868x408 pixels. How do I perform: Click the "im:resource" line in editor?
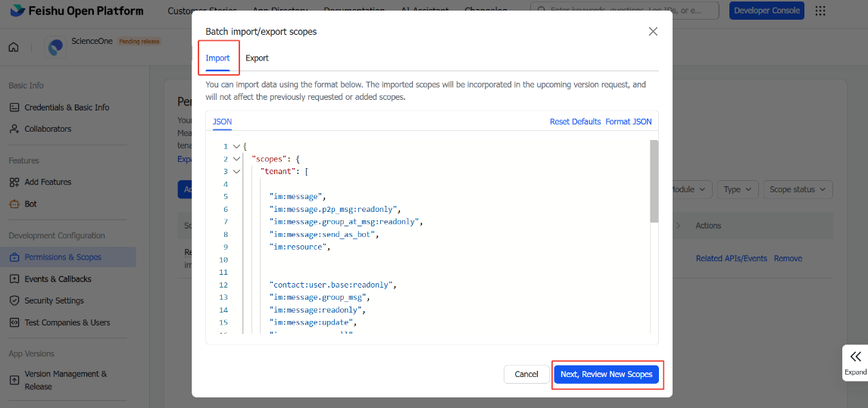[x=299, y=247]
